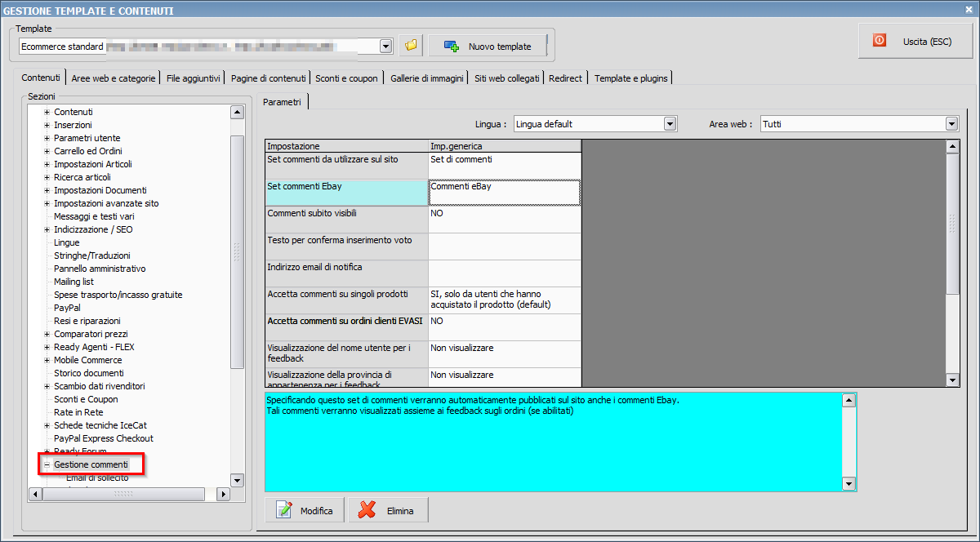Expand the Ricerca articoli tree node
This screenshot has height=542, width=980.
coord(47,177)
